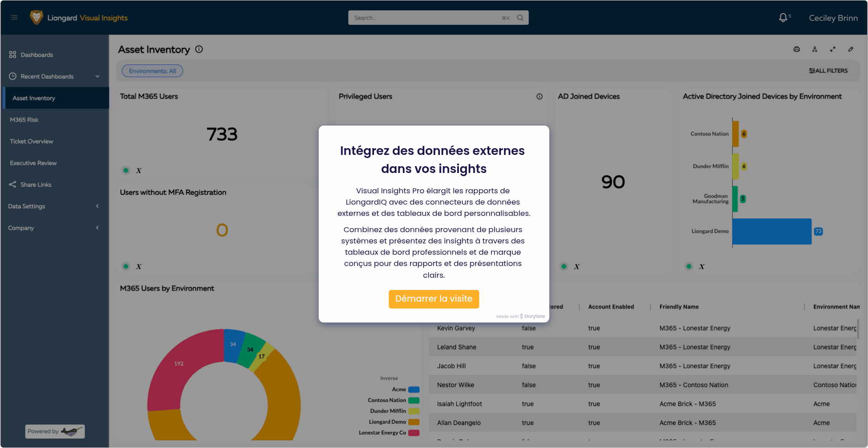The width and height of the screenshot is (868, 448).
Task: Open the notifications bell
Action: coord(783,18)
